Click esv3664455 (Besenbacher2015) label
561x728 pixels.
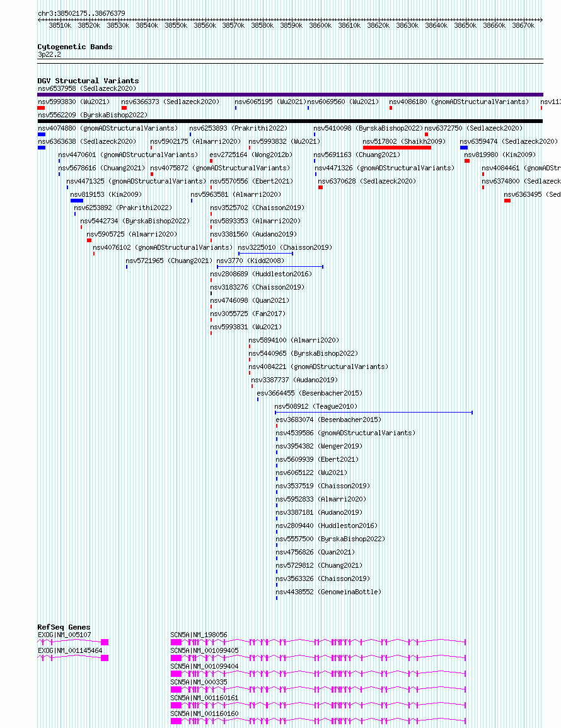click(x=309, y=393)
